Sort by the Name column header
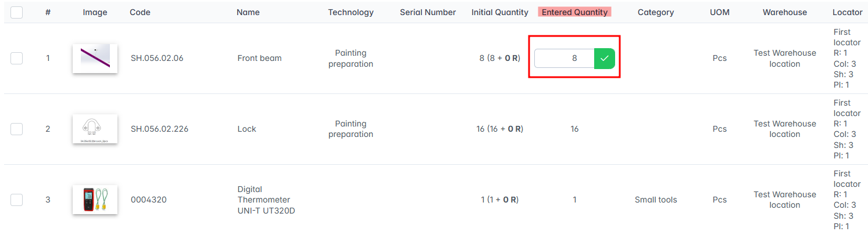Viewport: 868px width, 235px height. pyautogui.click(x=248, y=12)
